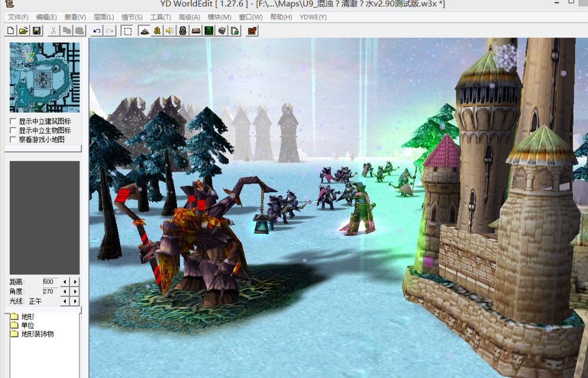
Task: Open the 文件(F) menu
Action: coord(18,17)
